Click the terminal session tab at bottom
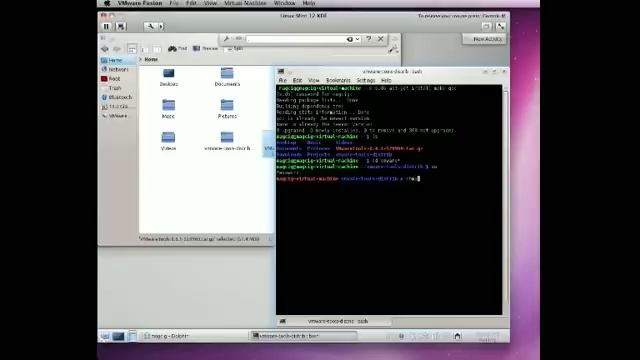The height and width of the screenshot is (360, 640). pos(338,322)
